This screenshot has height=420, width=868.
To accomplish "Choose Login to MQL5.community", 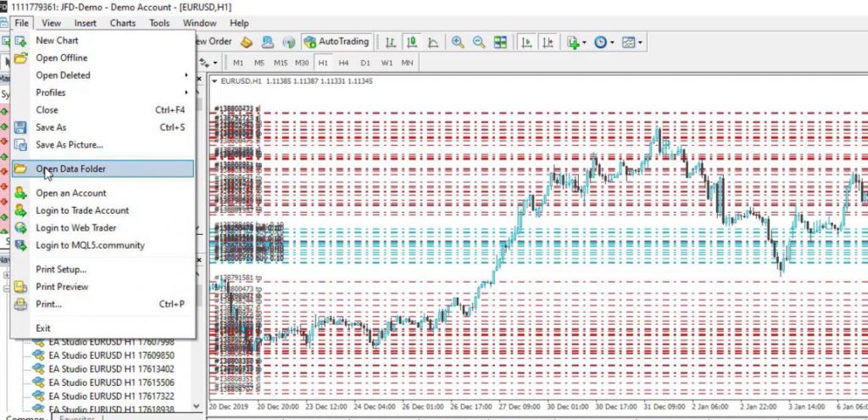I will [x=103, y=245].
